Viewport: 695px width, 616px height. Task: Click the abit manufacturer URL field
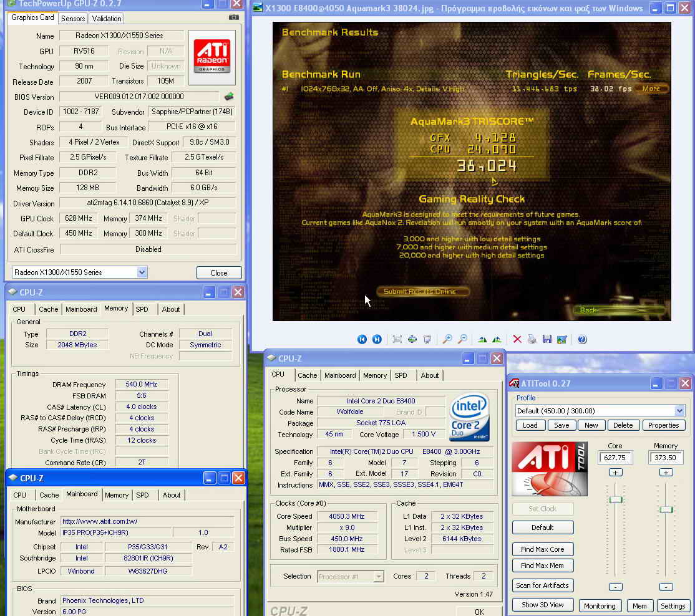(x=147, y=521)
